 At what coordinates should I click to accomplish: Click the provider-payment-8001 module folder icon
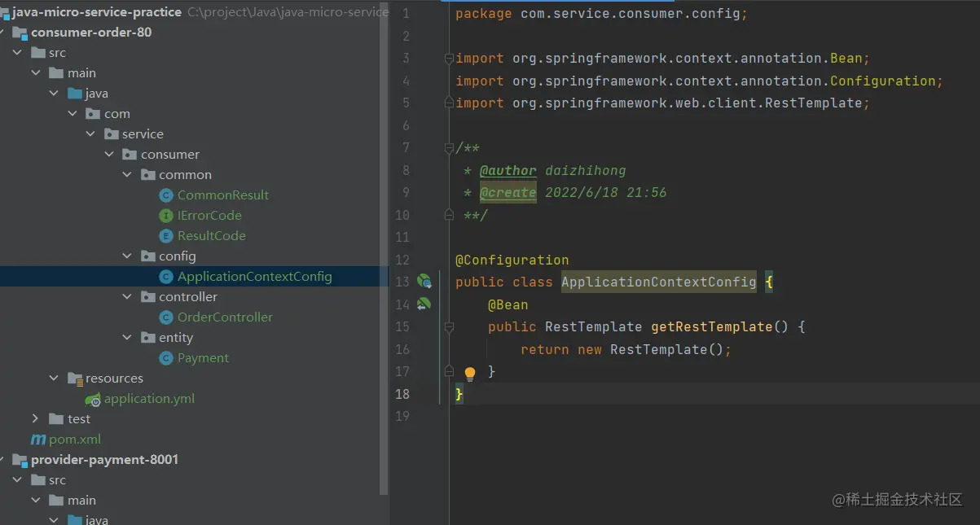click(20, 460)
